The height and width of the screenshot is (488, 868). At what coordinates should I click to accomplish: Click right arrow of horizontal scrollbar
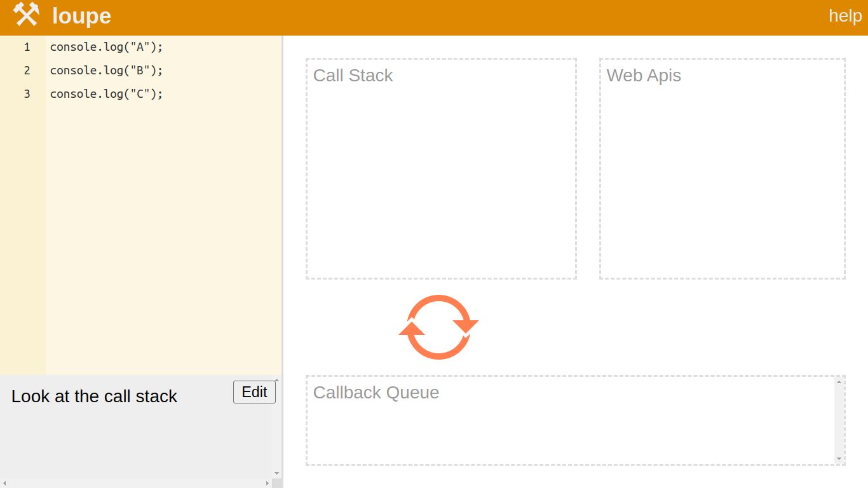click(268, 484)
